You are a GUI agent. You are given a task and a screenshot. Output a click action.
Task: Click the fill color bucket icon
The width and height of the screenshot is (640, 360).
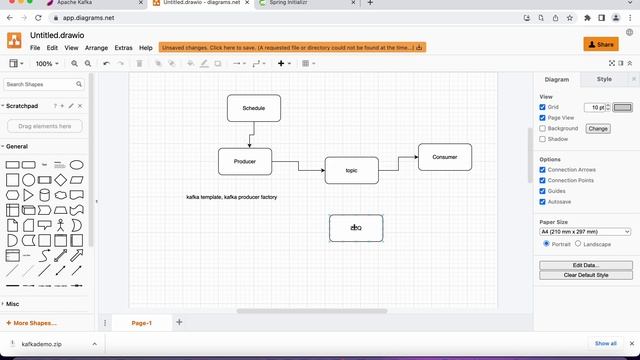[191, 64]
